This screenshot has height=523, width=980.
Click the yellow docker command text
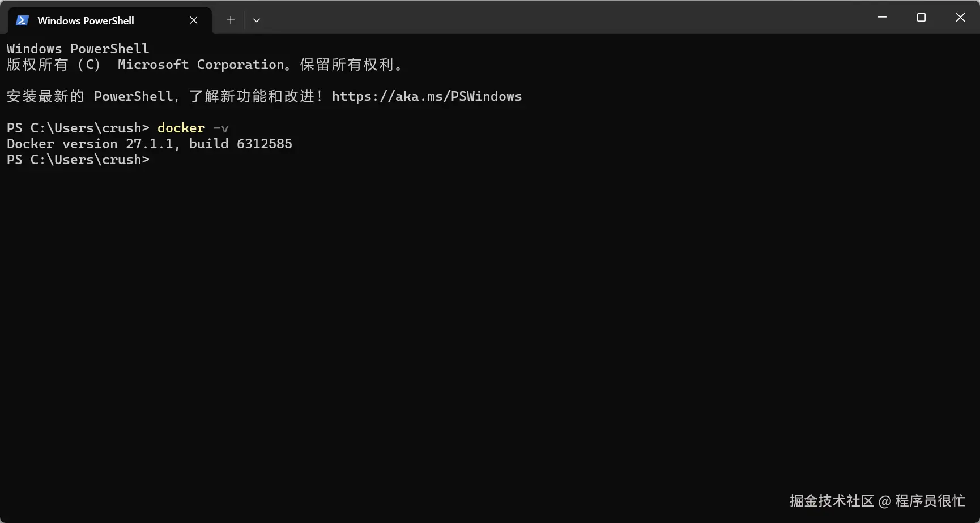[181, 128]
